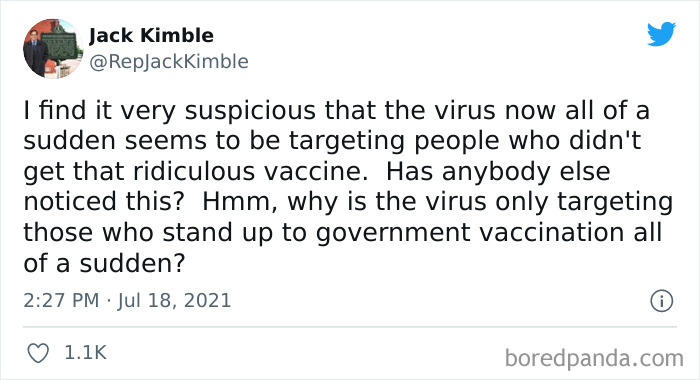This screenshot has height=380, width=700.
Task: Select the Jul 18, 2021 date
Action: coord(174,300)
